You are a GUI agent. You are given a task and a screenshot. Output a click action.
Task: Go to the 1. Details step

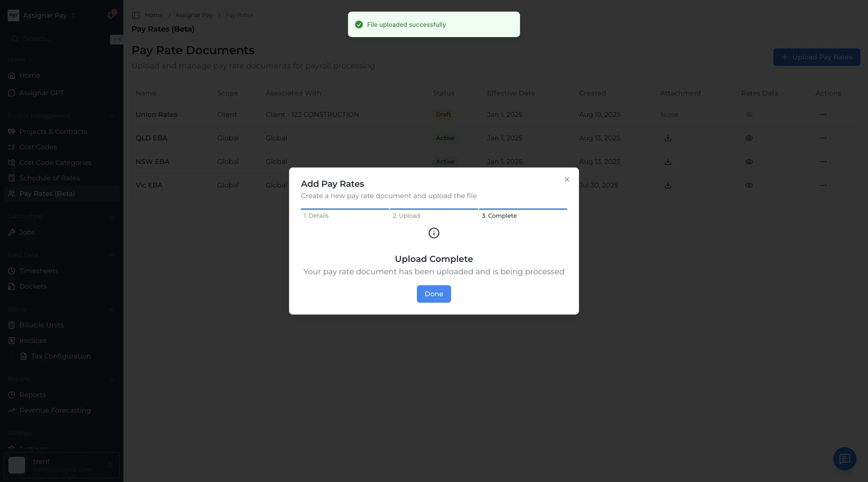[x=316, y=216]
